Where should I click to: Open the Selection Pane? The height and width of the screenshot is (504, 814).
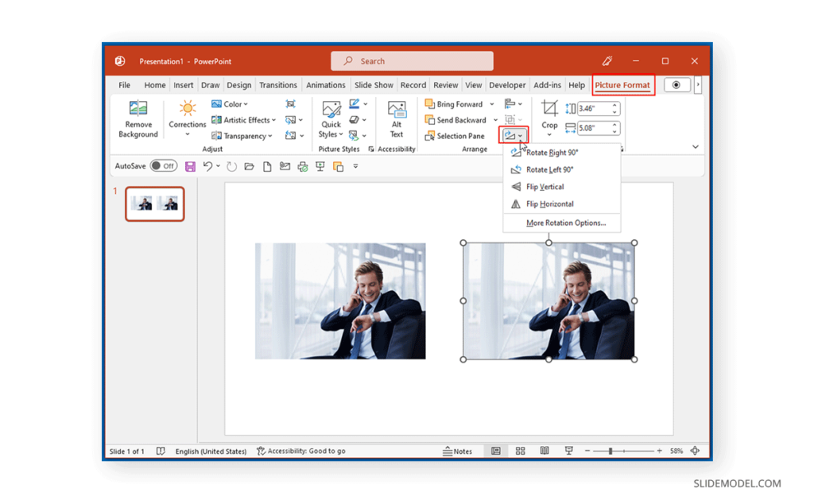[455, 136]
